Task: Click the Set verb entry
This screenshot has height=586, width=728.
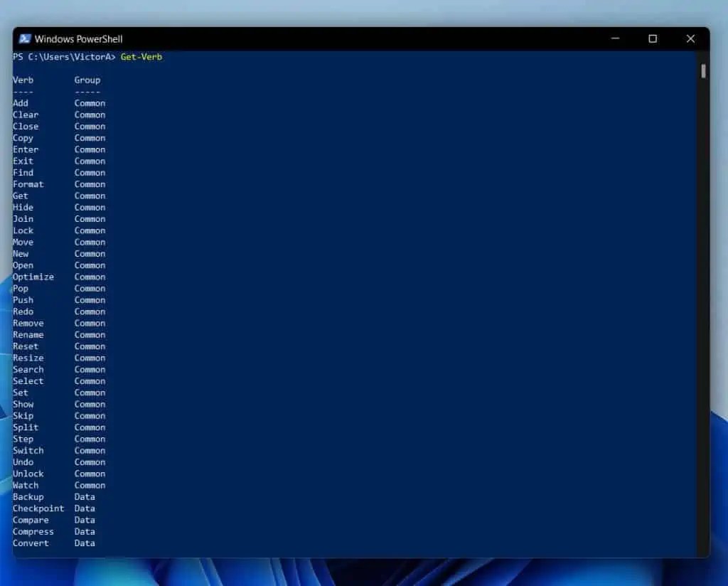Action: click(21, 393)
